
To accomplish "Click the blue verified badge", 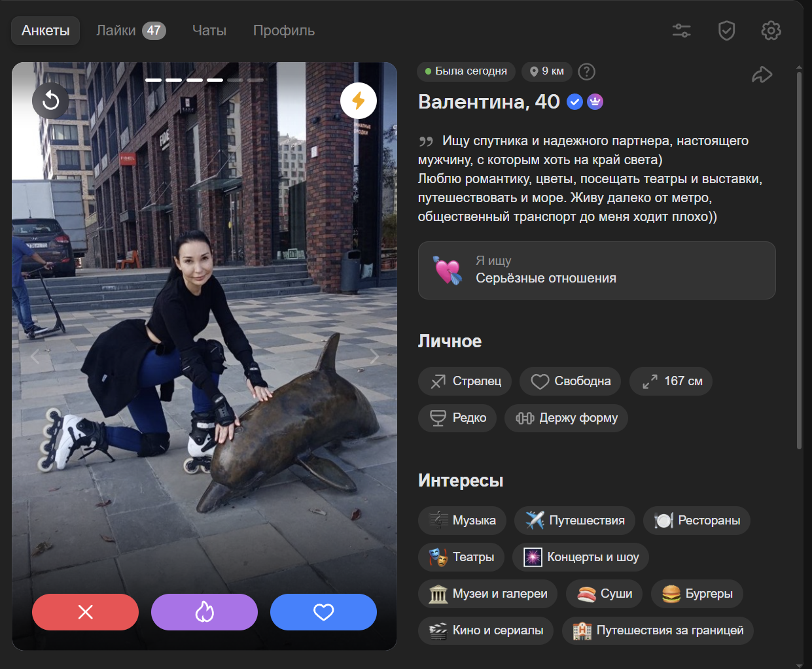I will [x=574, y=102].
